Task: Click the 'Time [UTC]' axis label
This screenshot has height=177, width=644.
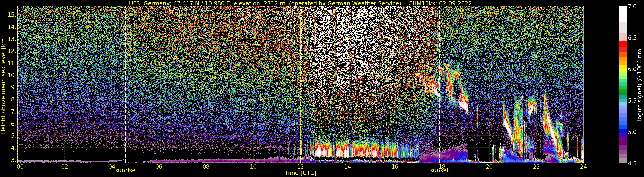Action: click(300, 173)
